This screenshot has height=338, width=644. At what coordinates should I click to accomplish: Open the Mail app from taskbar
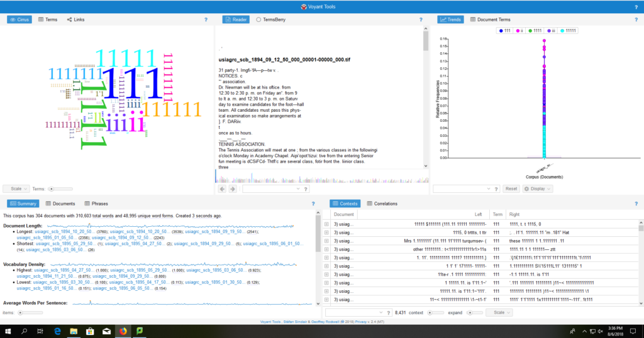point(106,332)
